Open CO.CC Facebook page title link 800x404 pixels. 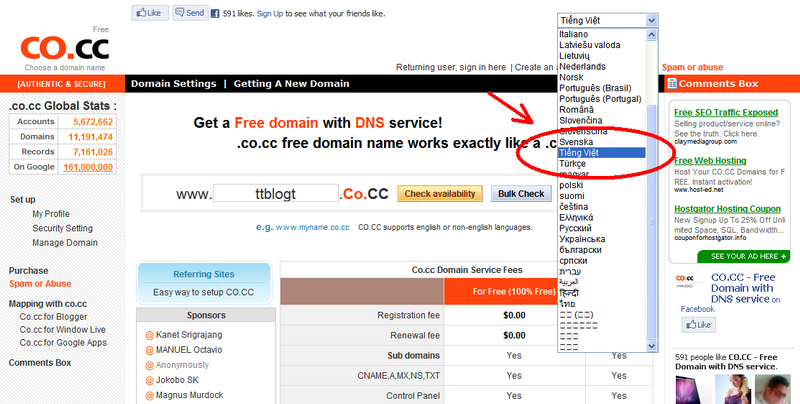point(743,288)
